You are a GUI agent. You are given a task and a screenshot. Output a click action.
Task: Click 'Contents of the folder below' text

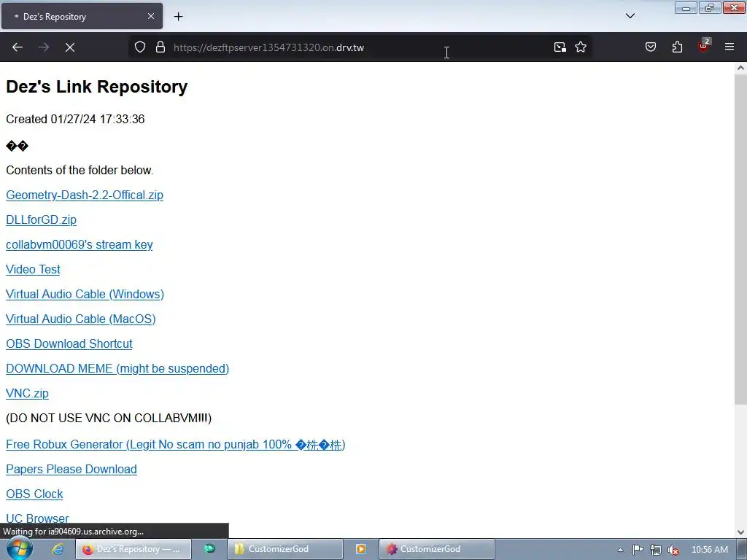click(80, 171)
